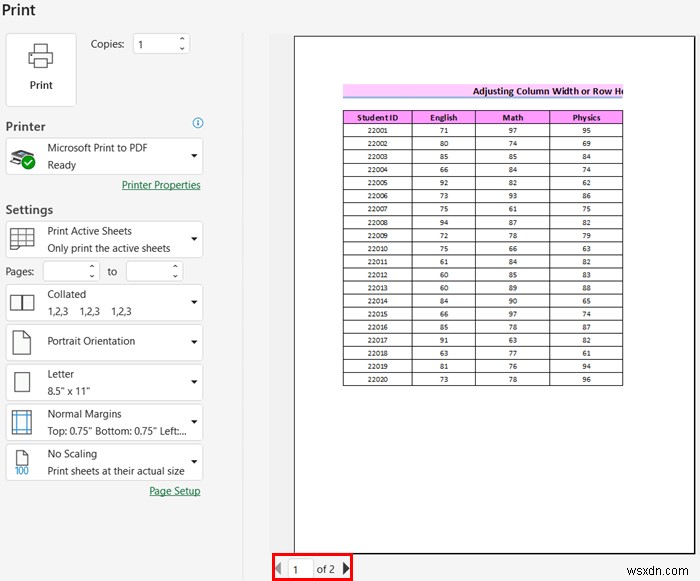Open the printer selection dropdown arrow

click(x=194, y=156)
